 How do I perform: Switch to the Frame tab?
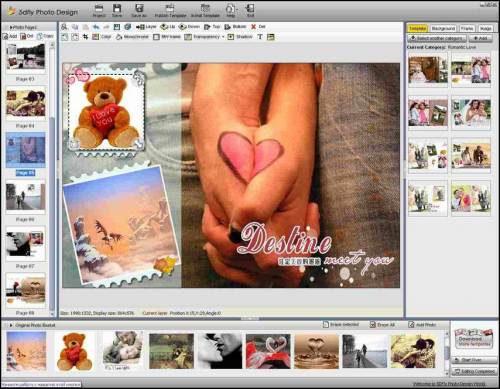click(467, 29)
